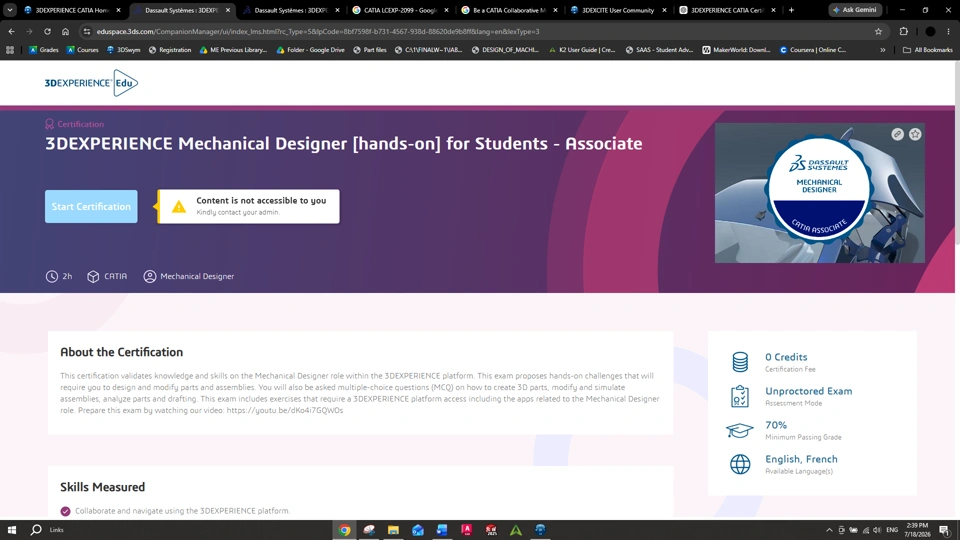Favorite star icon on certification badge image

(915, 134)
